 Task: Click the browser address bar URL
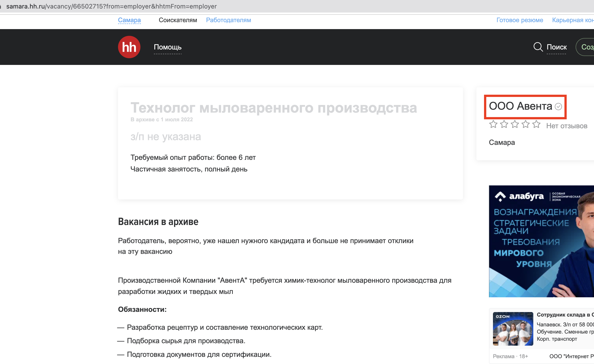111,6
